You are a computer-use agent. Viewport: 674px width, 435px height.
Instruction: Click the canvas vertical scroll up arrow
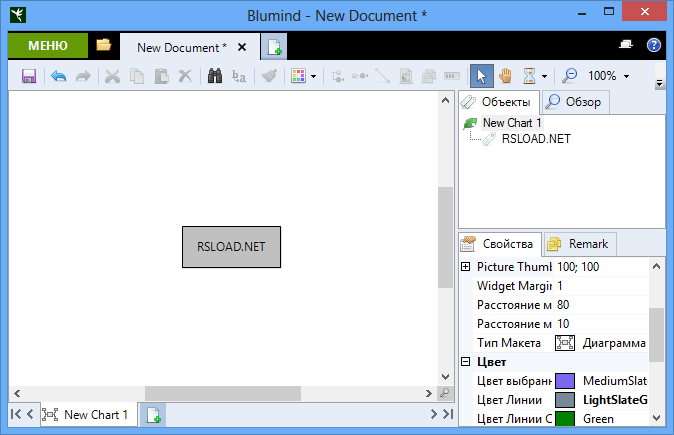pos(445,100)
